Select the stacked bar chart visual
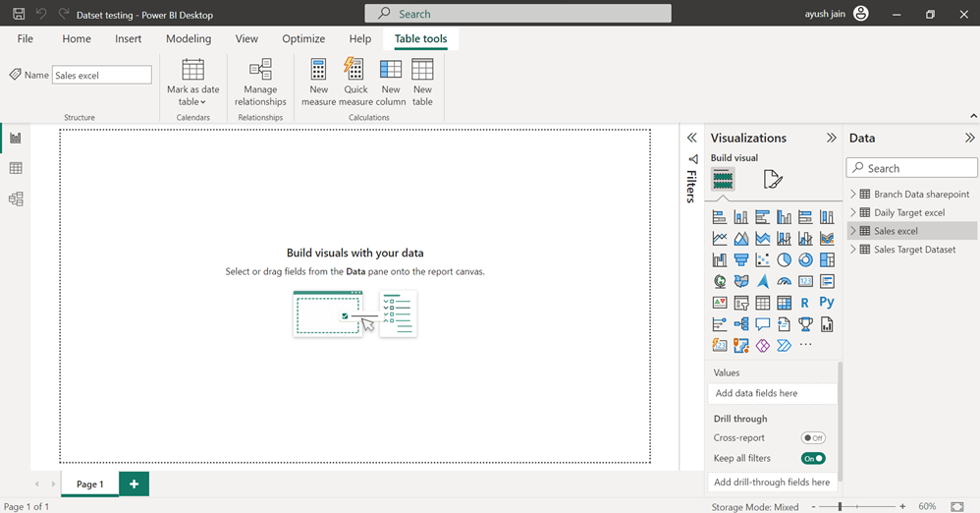Screen dimensions: 980x513 720,217
